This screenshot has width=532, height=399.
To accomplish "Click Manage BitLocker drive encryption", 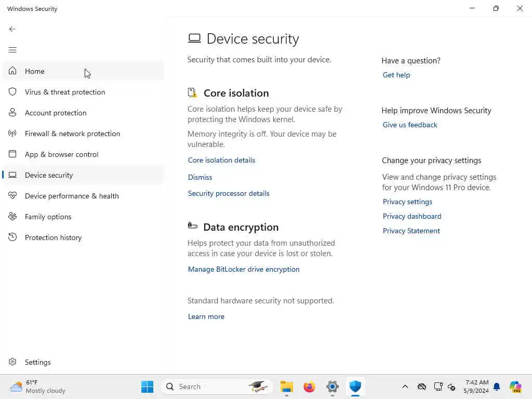I will click(244, 269).
